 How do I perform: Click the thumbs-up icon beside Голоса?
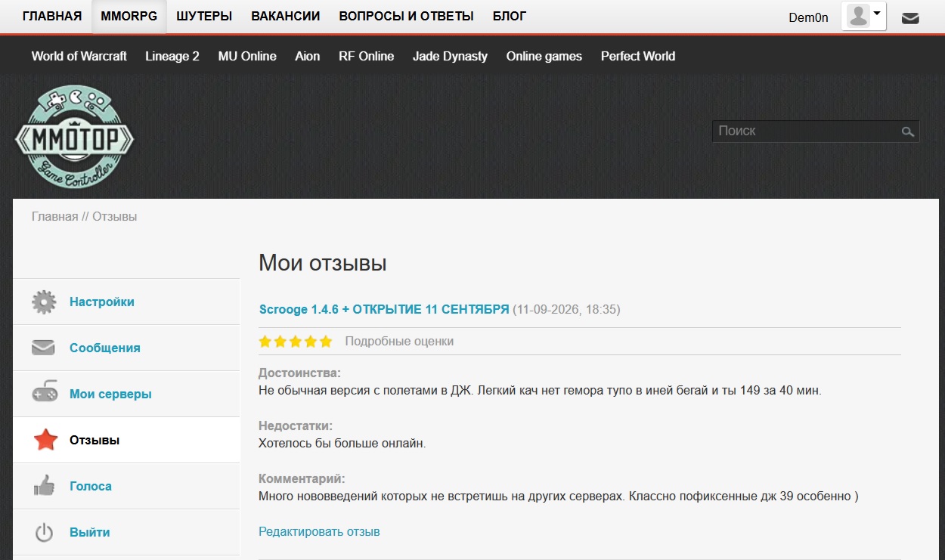(x=44, y=486)
